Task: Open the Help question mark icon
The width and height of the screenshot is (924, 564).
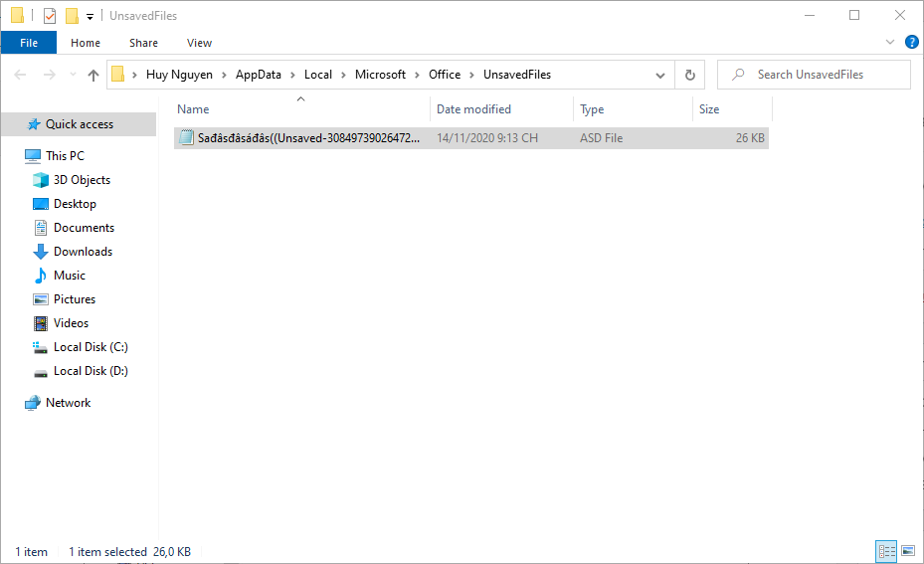Action: pos(912,42)
